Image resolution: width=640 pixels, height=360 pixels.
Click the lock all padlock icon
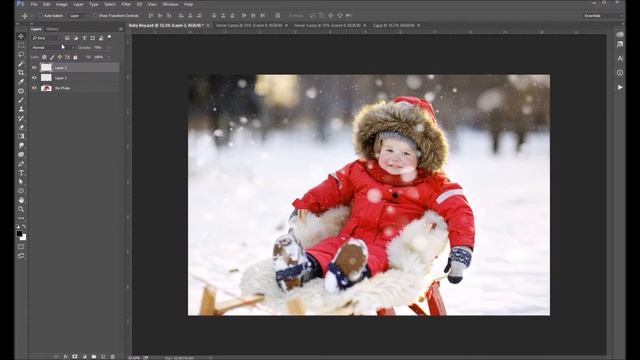[75, 57]
